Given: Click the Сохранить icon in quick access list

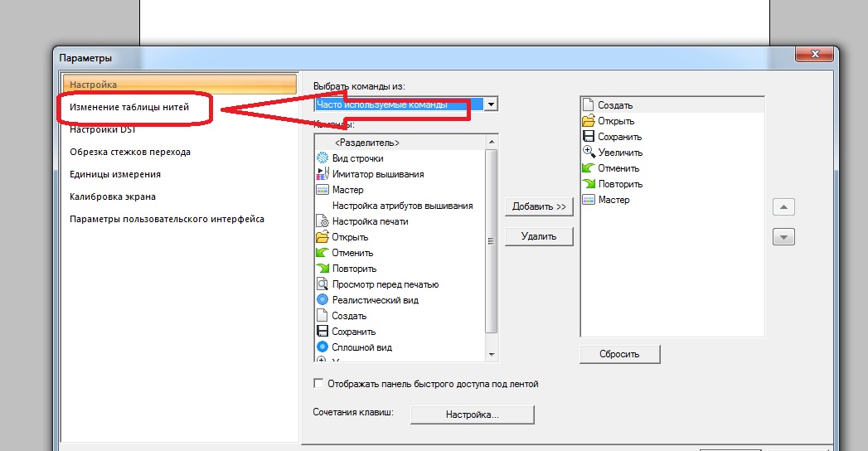Looking at the screenshot, I should [x=589, y=136].
